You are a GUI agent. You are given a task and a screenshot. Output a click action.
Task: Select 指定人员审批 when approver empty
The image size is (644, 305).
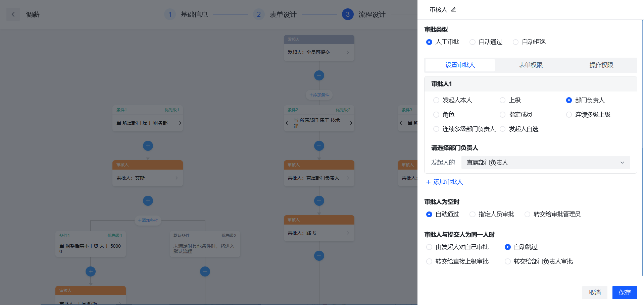click(x=492, y=214)
